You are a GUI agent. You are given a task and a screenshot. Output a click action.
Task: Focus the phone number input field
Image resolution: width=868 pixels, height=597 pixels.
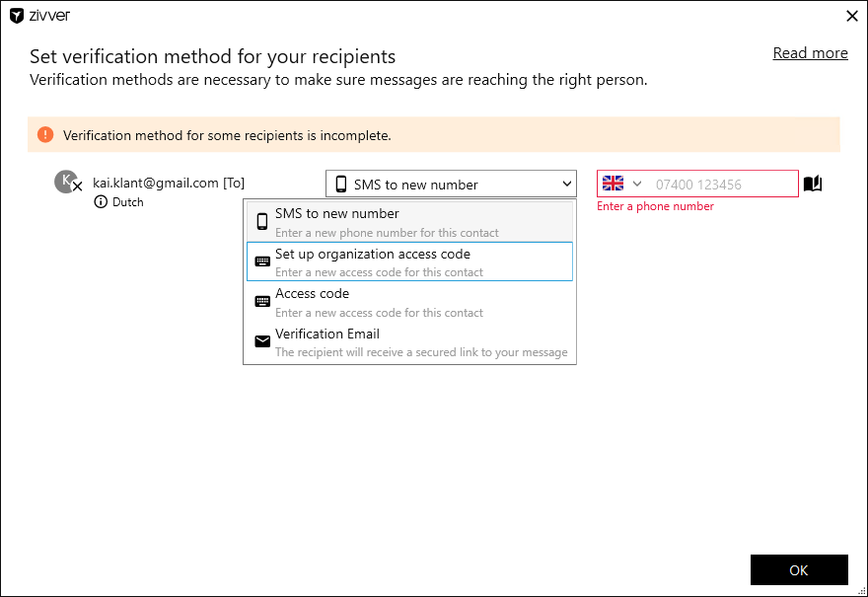[723, 185]
